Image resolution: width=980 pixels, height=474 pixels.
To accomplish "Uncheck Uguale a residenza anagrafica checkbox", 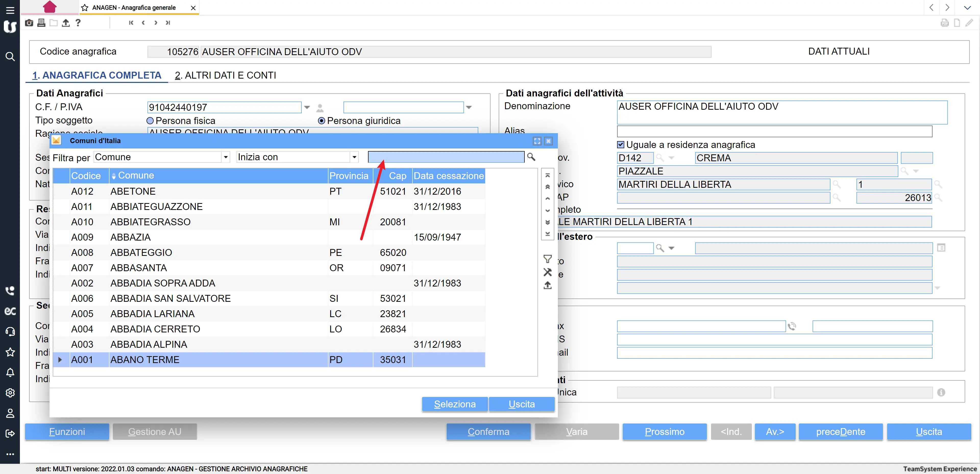I will [620, 145].
